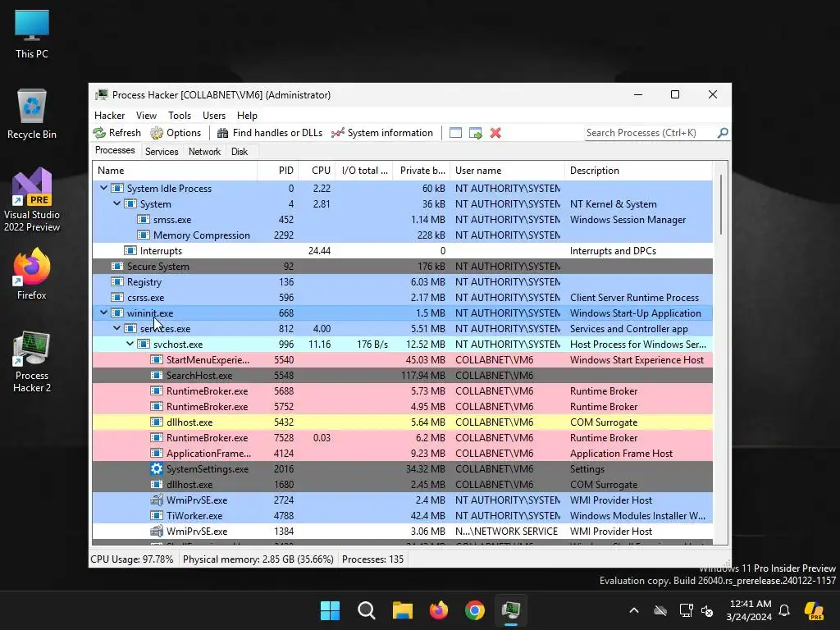
Task: Switch to the Network tab
Action: point(204,152)
